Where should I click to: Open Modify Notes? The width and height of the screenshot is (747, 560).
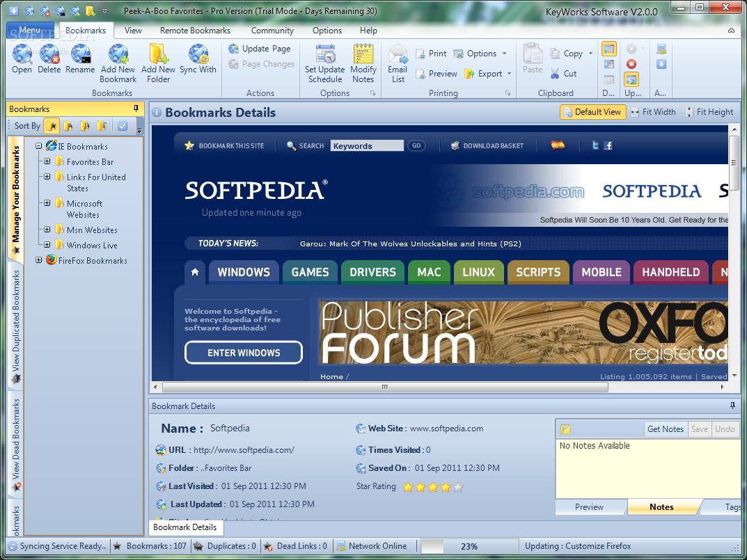[363, 64]
